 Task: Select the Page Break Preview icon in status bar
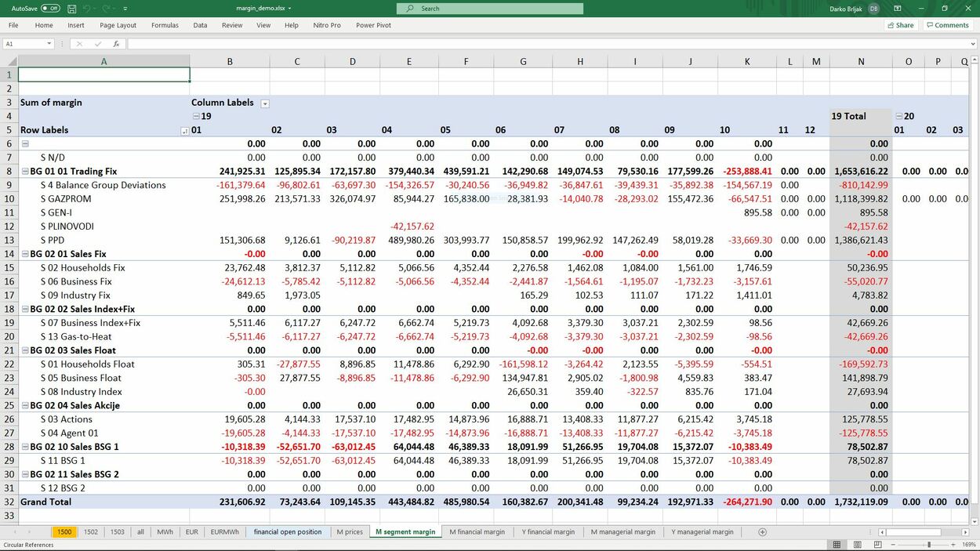pyautogui.click(x=878, y=544)
